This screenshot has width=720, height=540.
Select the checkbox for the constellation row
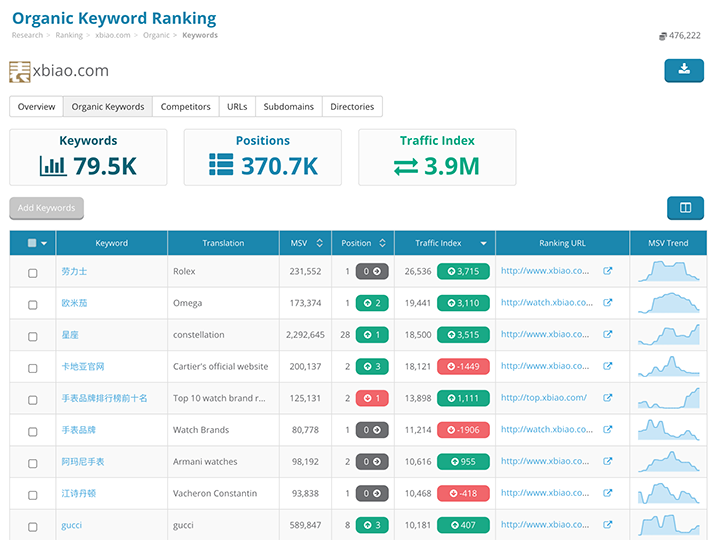click(x=33, y=335)
